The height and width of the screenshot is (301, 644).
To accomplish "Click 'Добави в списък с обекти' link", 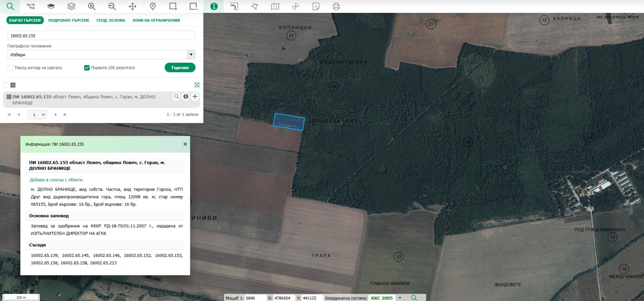I will pos(56,180).
